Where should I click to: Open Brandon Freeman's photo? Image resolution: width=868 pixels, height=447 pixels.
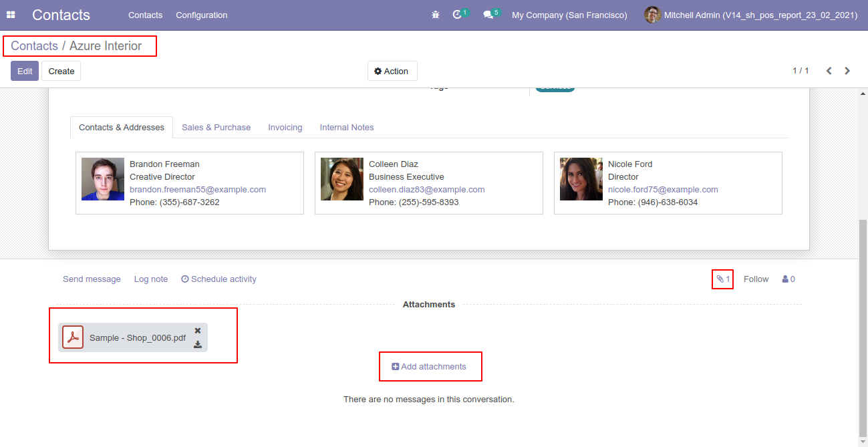coord(103,179)
